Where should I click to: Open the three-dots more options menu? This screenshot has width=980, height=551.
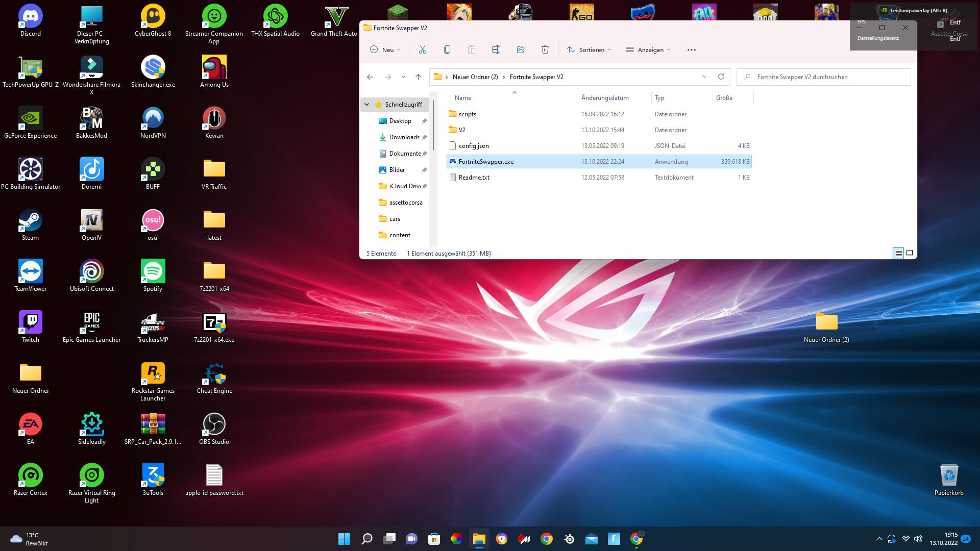click(691, 49)
